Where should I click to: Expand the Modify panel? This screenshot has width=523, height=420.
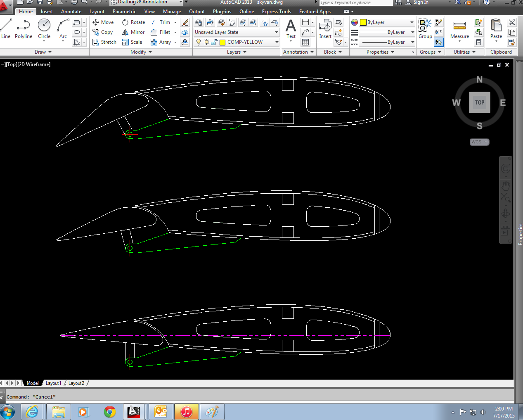pos(141,52)
